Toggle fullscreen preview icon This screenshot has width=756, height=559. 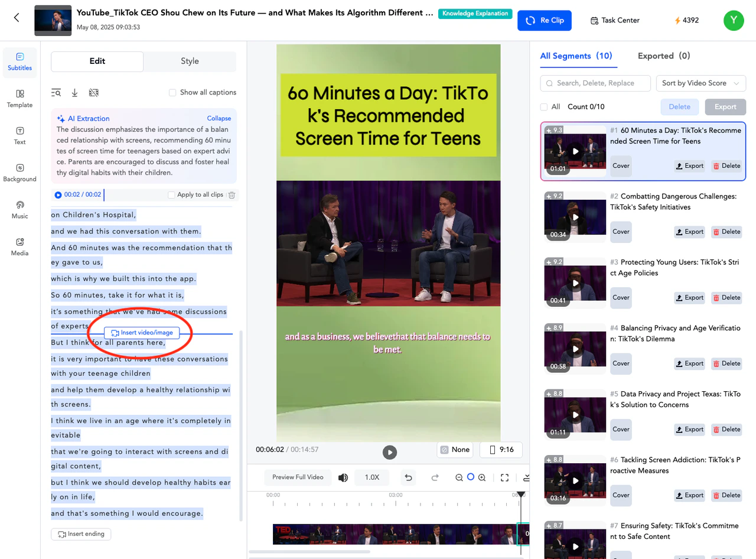[504, 477]
